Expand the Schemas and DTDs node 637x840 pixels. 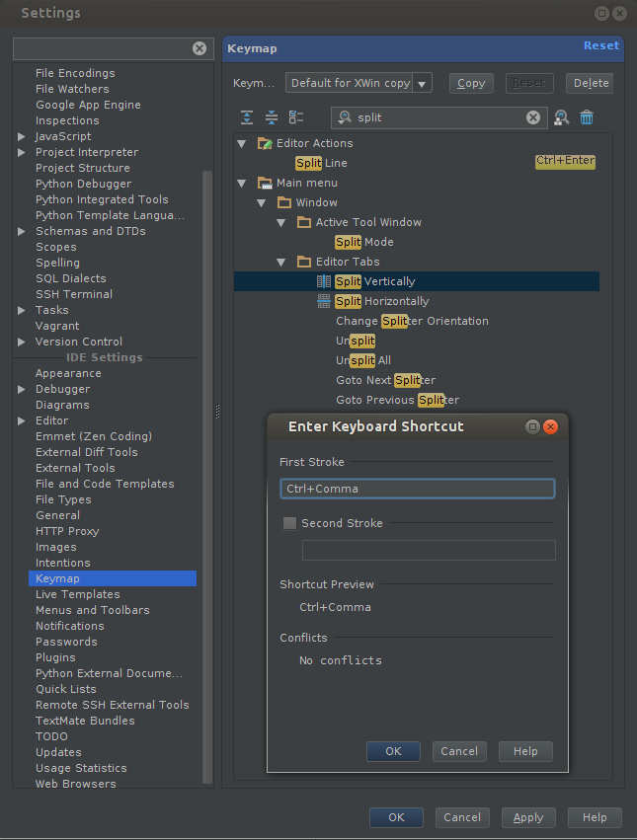(22, 231)
